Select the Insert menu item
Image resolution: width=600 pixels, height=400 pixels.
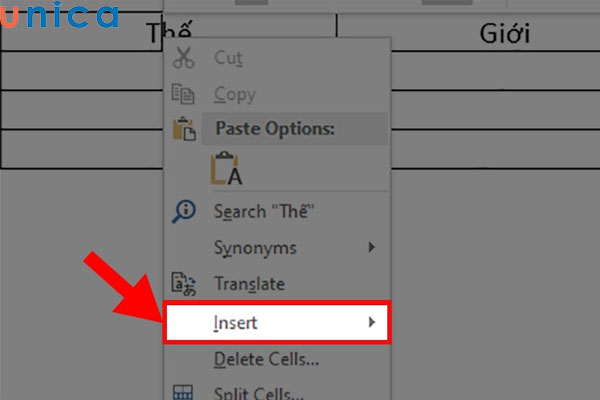235,322
